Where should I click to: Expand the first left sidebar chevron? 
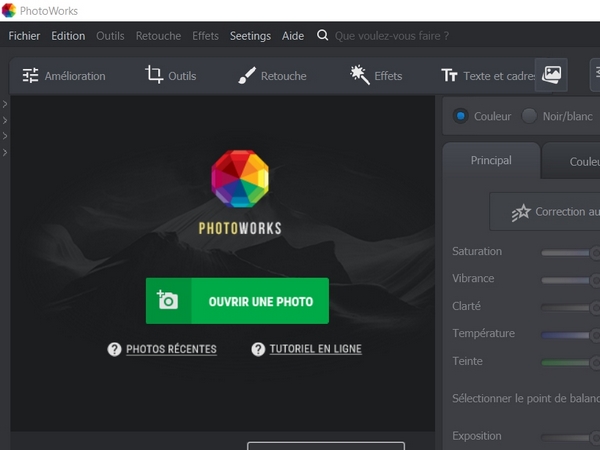pyautogui.click(x=5, y=104)
